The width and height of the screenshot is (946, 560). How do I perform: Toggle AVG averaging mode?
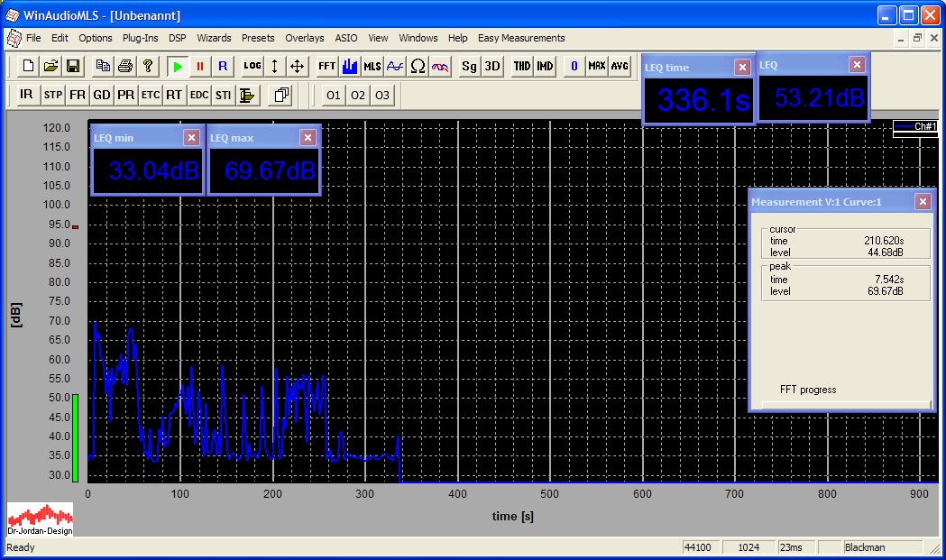[620, 67]
